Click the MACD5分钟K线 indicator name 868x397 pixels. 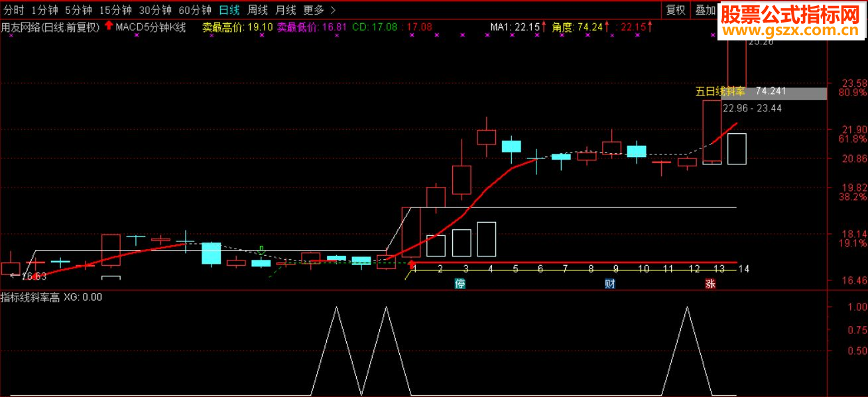coord(151,27)
